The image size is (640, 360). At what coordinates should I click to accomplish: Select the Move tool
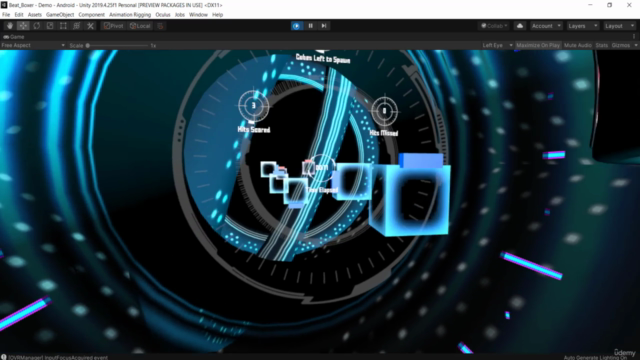coord(23,26)
